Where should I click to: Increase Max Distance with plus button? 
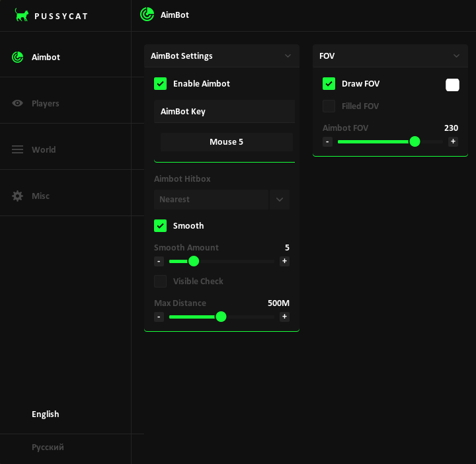coord(284,317)
